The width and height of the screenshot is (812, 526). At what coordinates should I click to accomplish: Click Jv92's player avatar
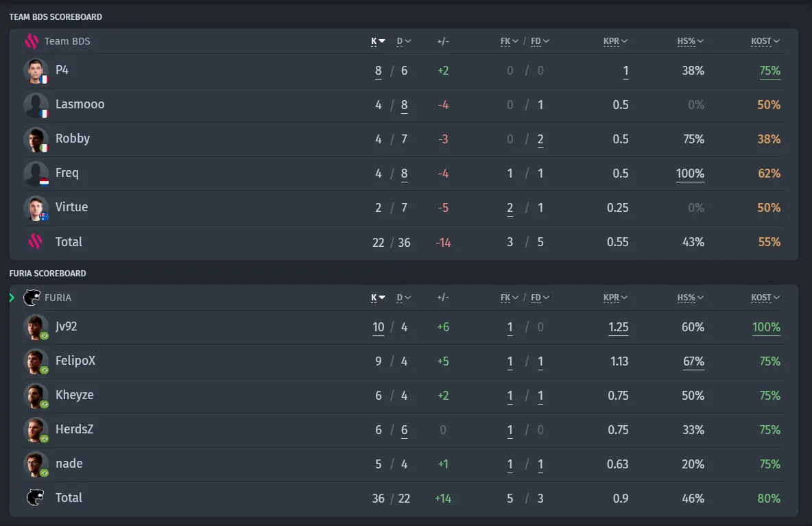pyautogui.click(x=36, y=327)
